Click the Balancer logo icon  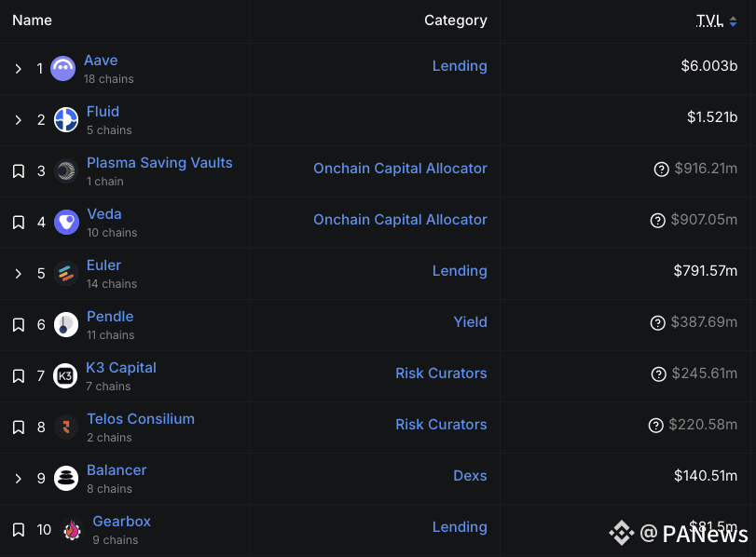coord(65,478)
